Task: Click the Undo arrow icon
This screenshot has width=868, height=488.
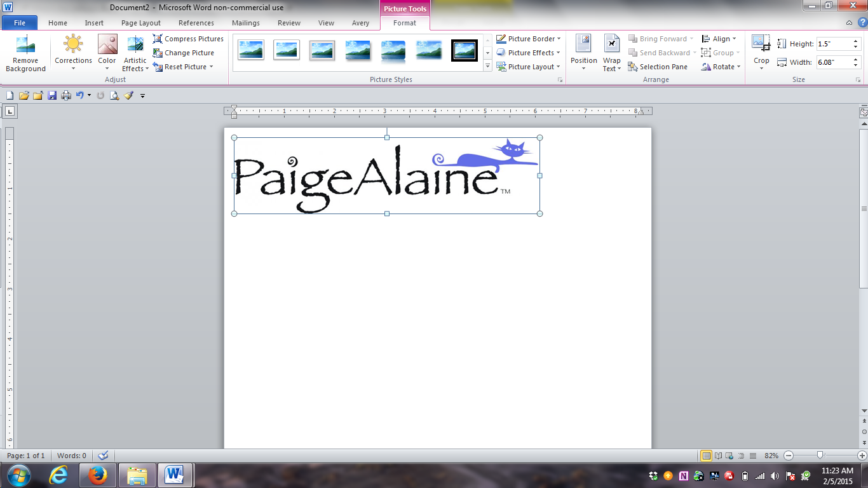Action: point(79,95)
